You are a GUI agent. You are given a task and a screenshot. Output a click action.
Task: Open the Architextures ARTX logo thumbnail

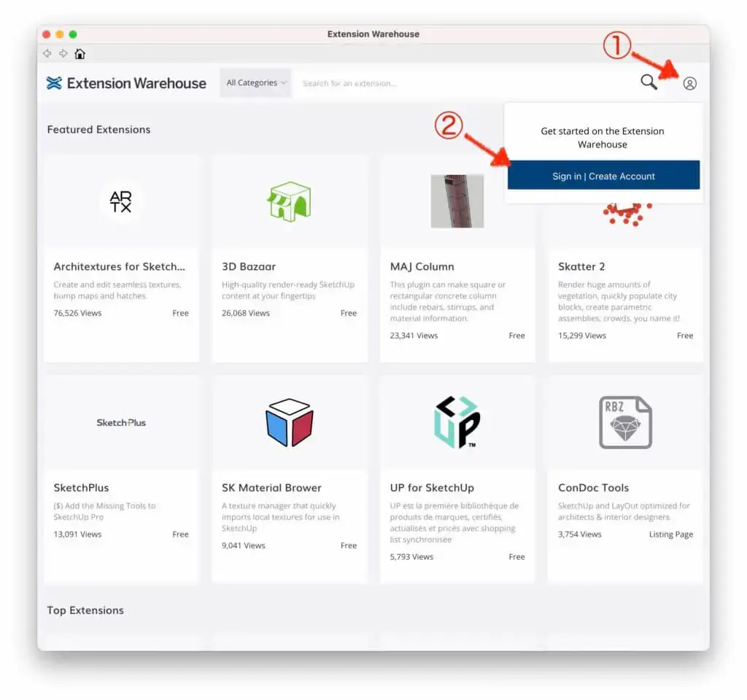tap(120, 201)
